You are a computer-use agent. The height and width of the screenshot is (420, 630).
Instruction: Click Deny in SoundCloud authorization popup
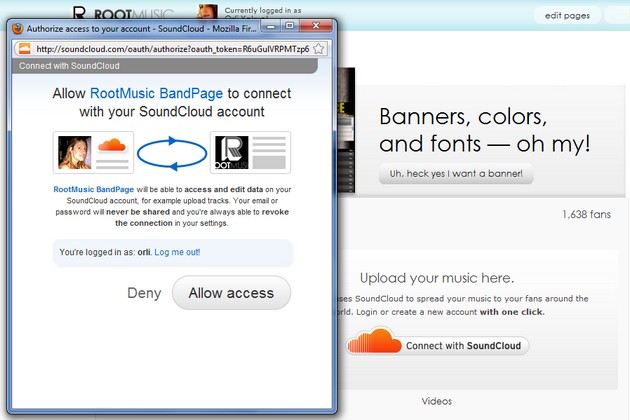[x=144, y=293]
